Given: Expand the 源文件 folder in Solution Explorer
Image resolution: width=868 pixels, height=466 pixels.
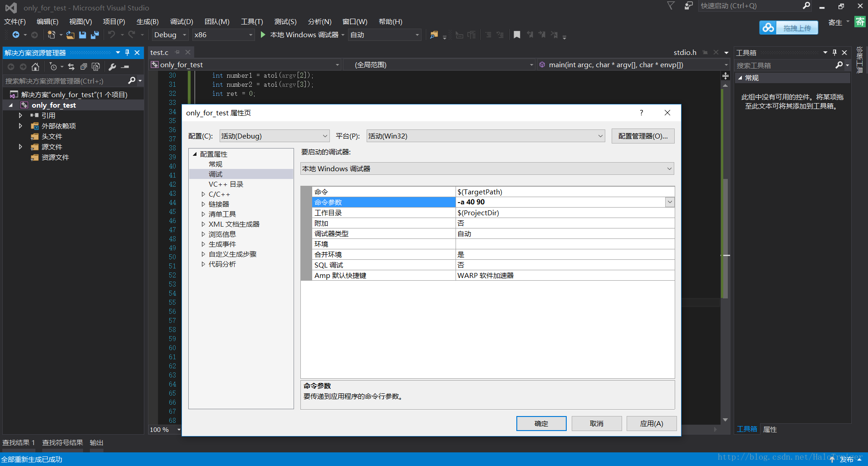Looking at the screenshot, I should pyautogui.click(x=20, y=147).
